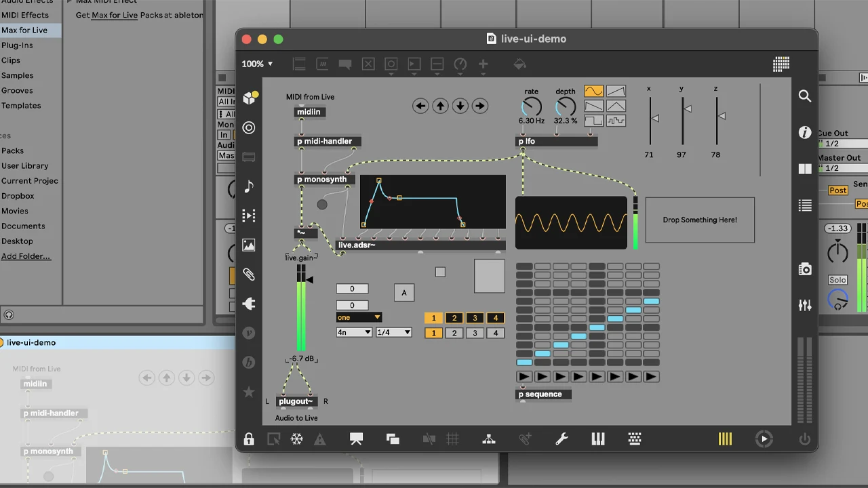This screenshot has height=488, width=868.
Task: Select tab 4 in the lower gray numbered row
Action: click(496, 333)
